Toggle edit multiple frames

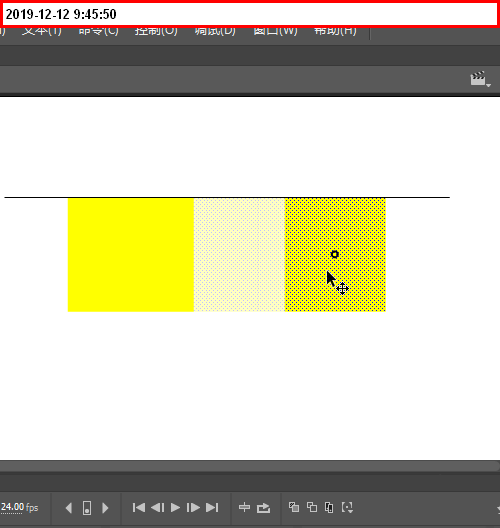(329, 507)
